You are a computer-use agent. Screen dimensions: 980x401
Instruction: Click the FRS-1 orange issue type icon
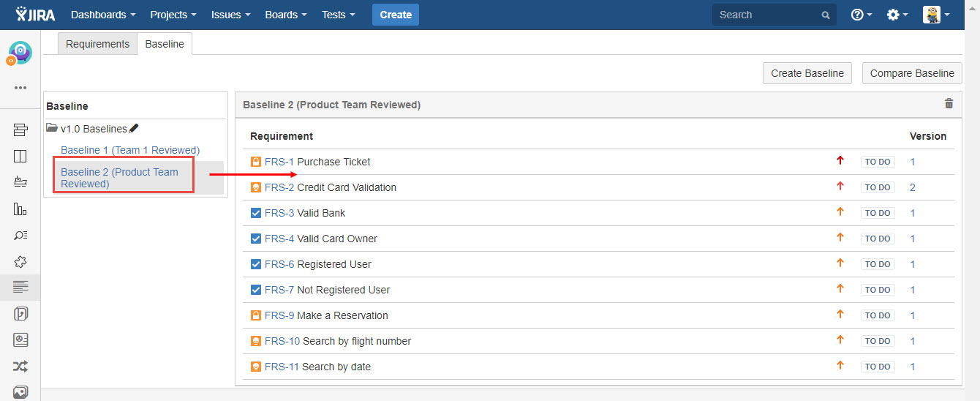pos(256,162)
